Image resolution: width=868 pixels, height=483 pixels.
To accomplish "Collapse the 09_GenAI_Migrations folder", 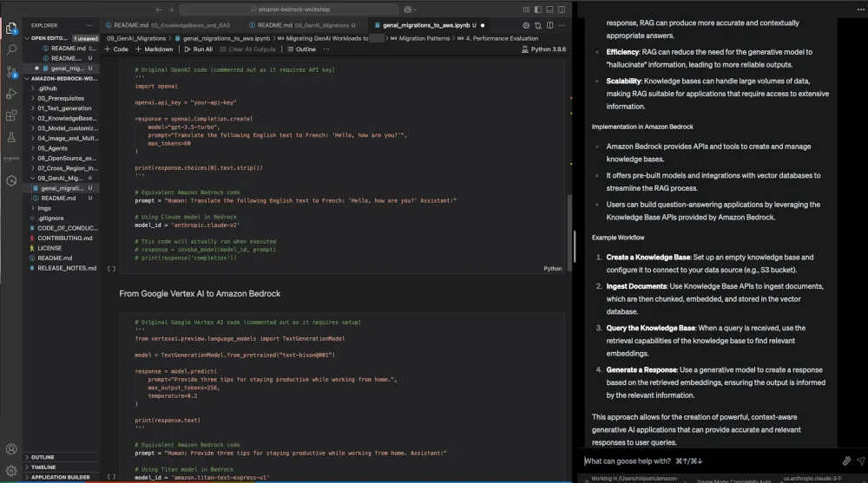I will coord(60,178).
